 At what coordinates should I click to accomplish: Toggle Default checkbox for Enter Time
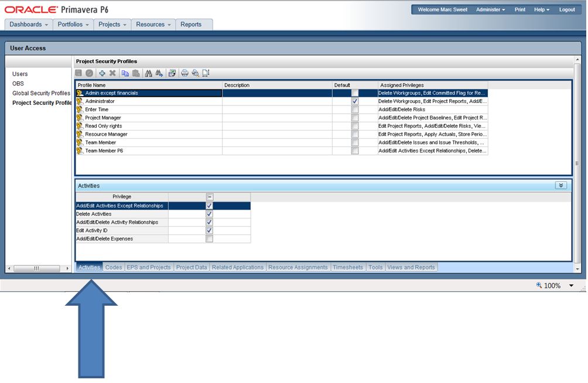click(355, 110)
